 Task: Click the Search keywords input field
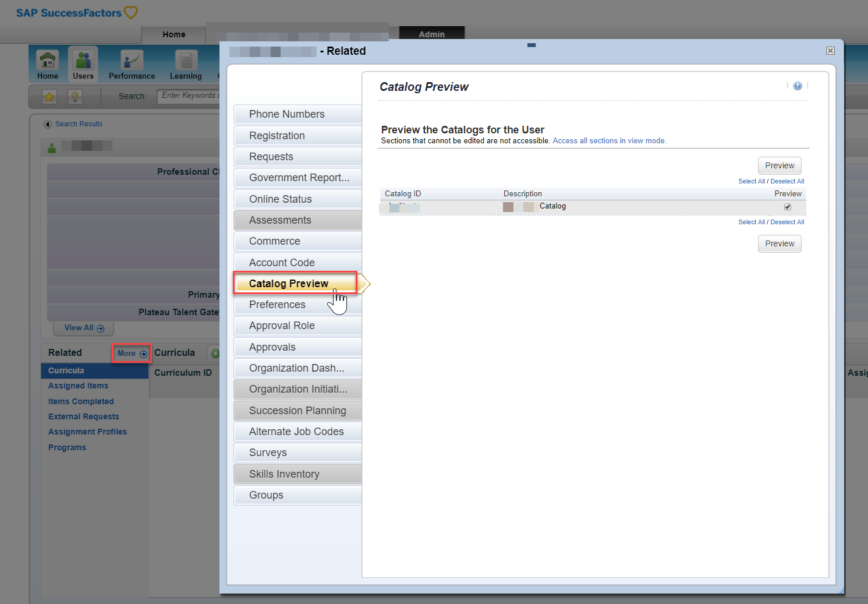coord(188,96)
